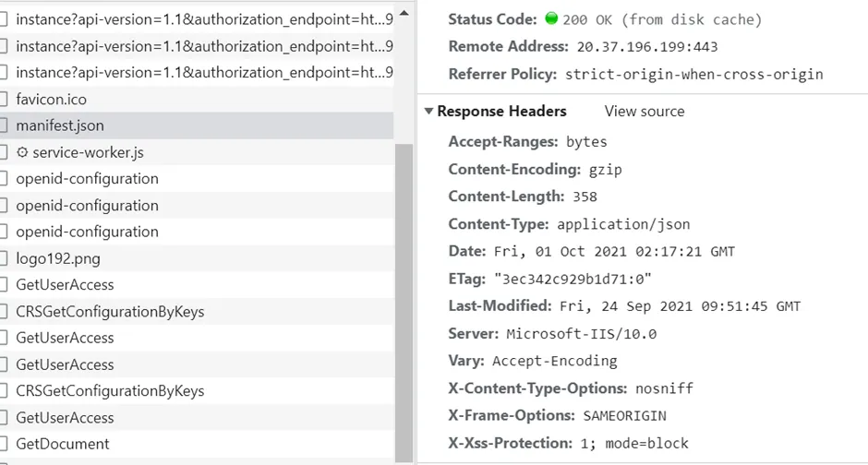Click the X-Xss-Protection value '1; mode=block'
Image resolution: width=868 pixels, height=465 pixels.
point(634,444)
